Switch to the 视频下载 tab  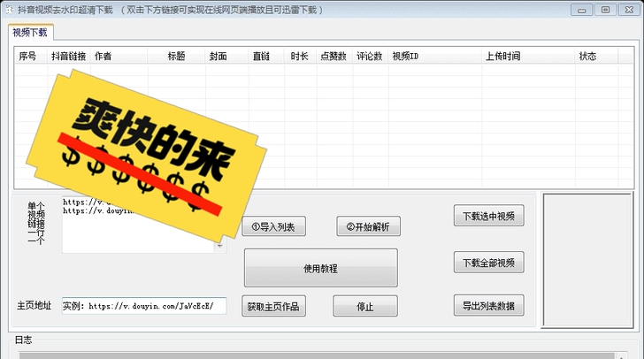pos(30,32)
